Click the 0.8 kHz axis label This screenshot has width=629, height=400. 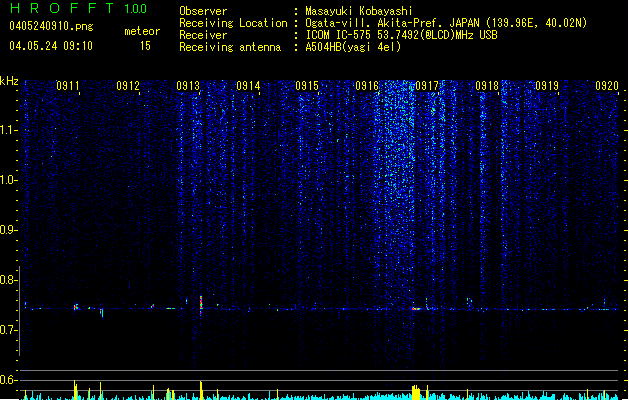pos(8,280)
